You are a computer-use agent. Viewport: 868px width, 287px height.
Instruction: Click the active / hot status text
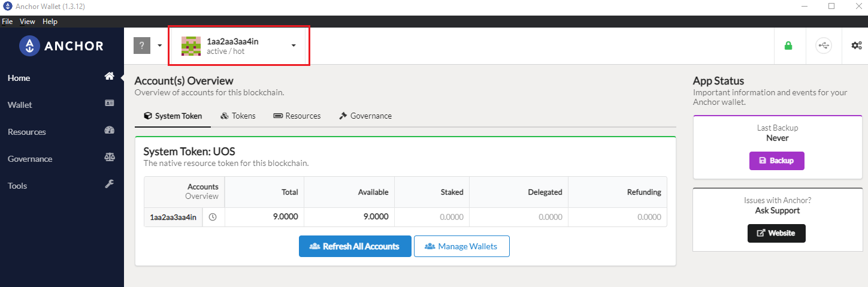[x=226, y=52]
